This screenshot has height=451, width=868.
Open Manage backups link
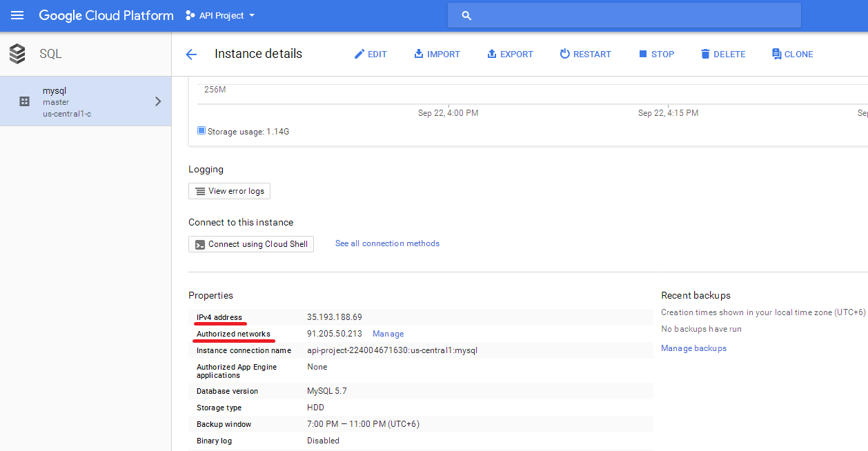pos(693,348)
